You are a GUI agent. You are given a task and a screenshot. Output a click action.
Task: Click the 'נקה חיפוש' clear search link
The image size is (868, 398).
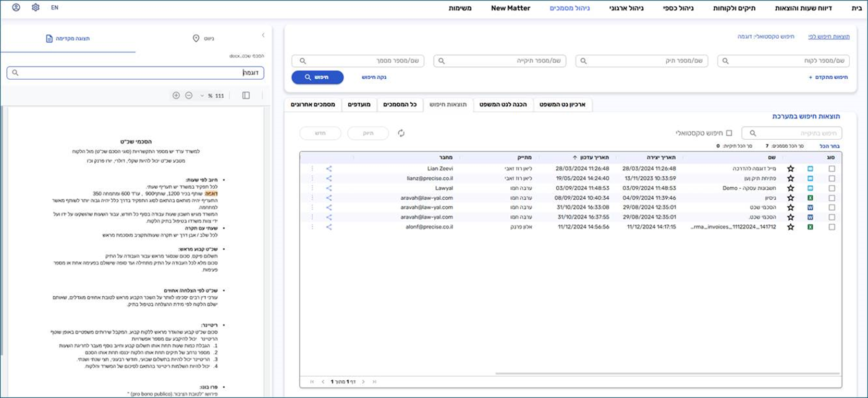pos(374,77)
